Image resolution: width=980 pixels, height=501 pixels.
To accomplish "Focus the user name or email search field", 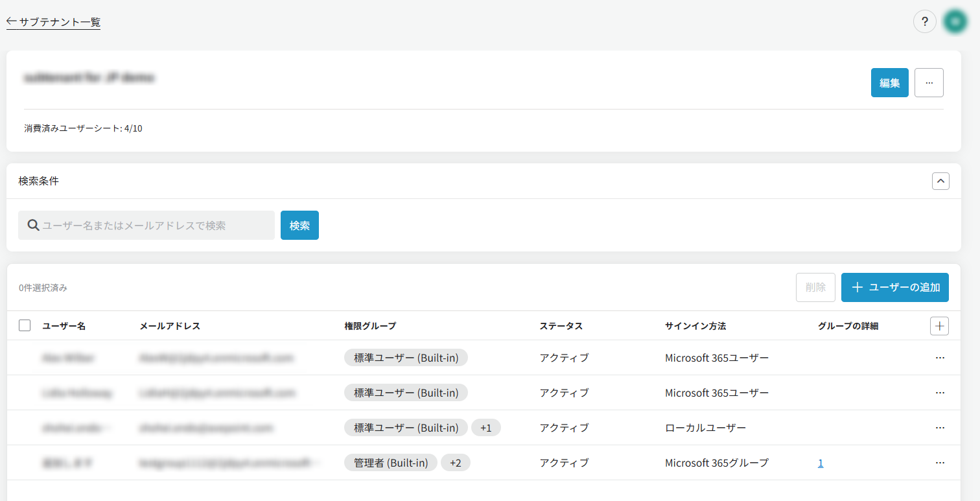I will (x=146, y=226).
